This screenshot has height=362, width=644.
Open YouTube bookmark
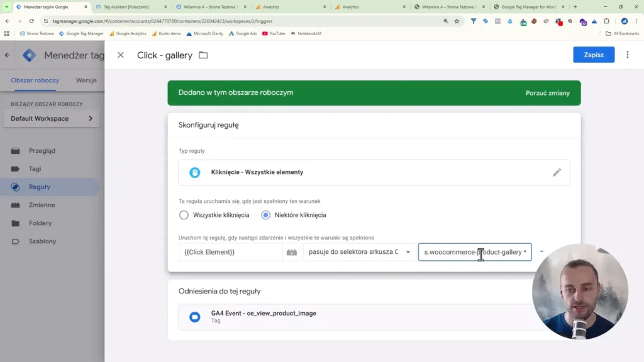(x=274, y=34)
